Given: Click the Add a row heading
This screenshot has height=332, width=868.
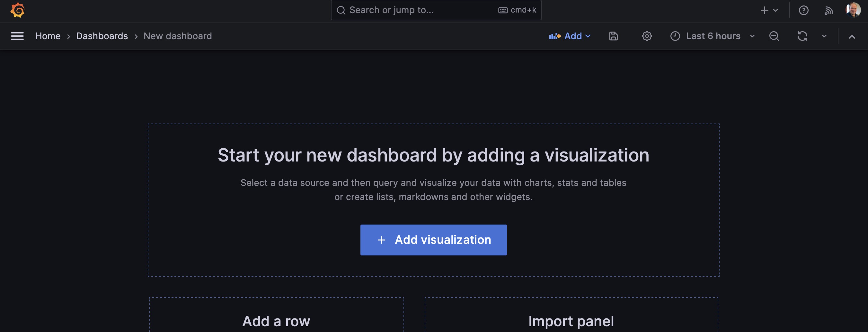Looking at the screenshot, I should 276,321.
